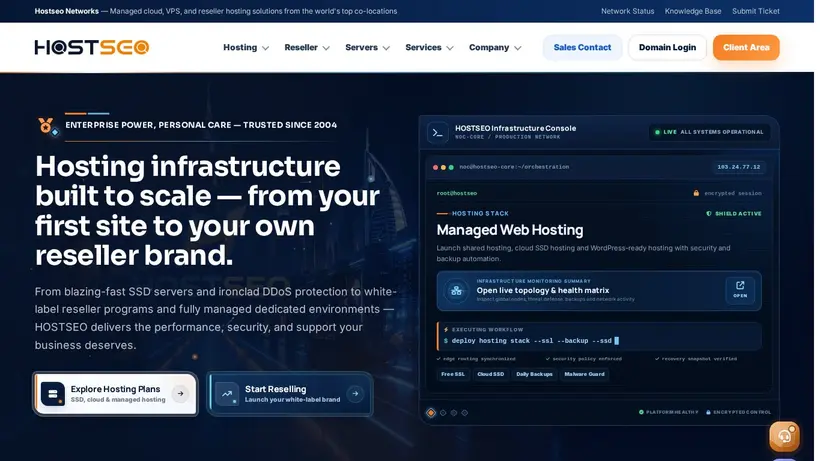Image resolution: width=820 pixels, height=461 pixels.
Task: Select the fourth slide indicator dot
Action: 464,413
